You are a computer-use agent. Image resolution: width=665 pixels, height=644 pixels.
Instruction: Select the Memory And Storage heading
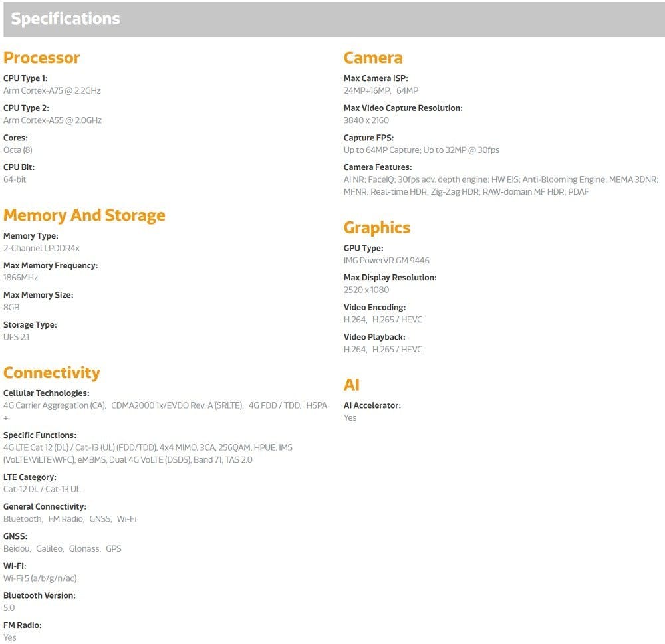(84, 215)
